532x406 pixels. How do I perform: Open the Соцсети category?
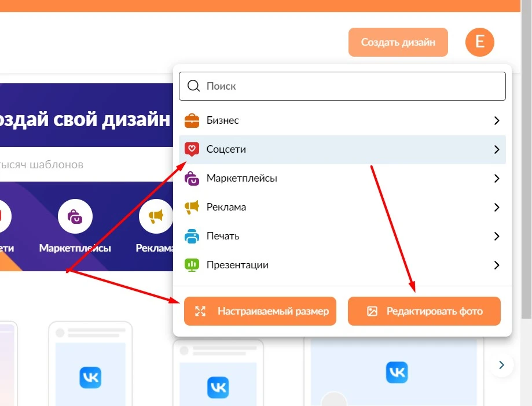pyautogui.click(x=342, y=149)
